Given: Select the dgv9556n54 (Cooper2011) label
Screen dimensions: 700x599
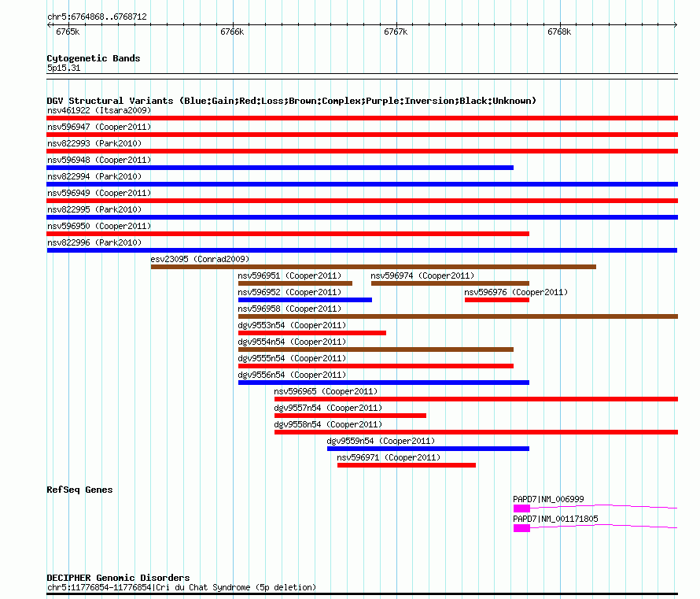Looking at the screenshot, I should pyautogui.click(x=292, y=375).
